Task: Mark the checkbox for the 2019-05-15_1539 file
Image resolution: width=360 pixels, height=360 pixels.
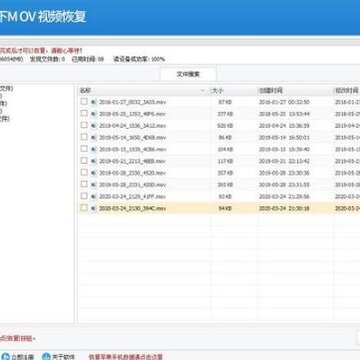Action: [x=84, y=149]
